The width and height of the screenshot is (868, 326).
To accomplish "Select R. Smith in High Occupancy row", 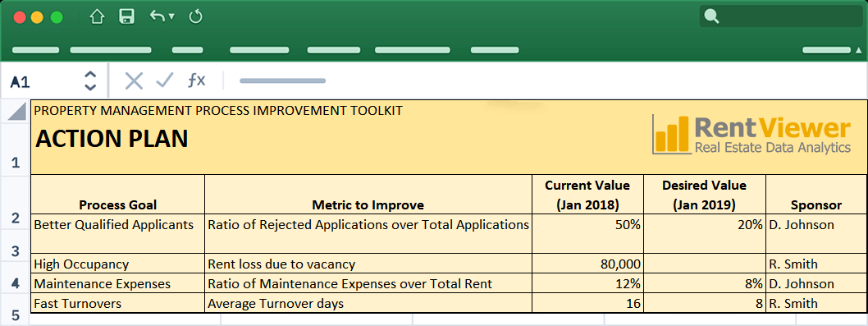I will pyautogui.click(x=816, y=264).
